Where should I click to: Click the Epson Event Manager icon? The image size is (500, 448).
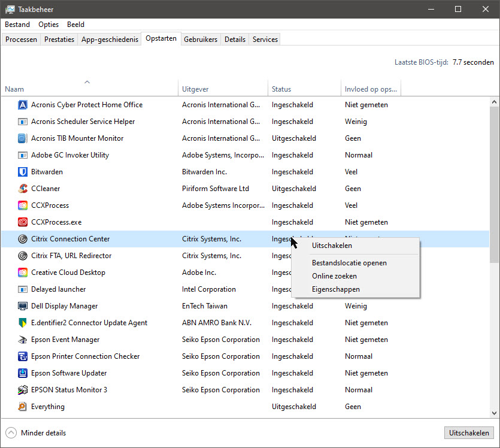pyautogui.click(x=23, y=340)
